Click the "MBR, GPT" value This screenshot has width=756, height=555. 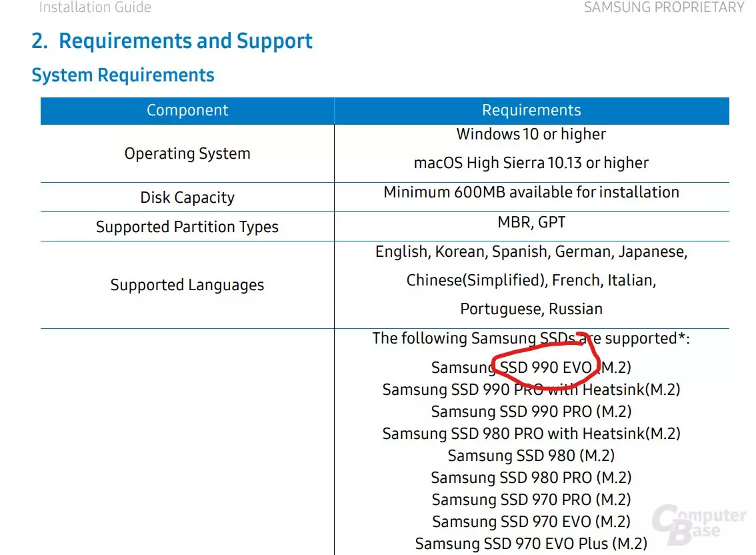point(531,222)
